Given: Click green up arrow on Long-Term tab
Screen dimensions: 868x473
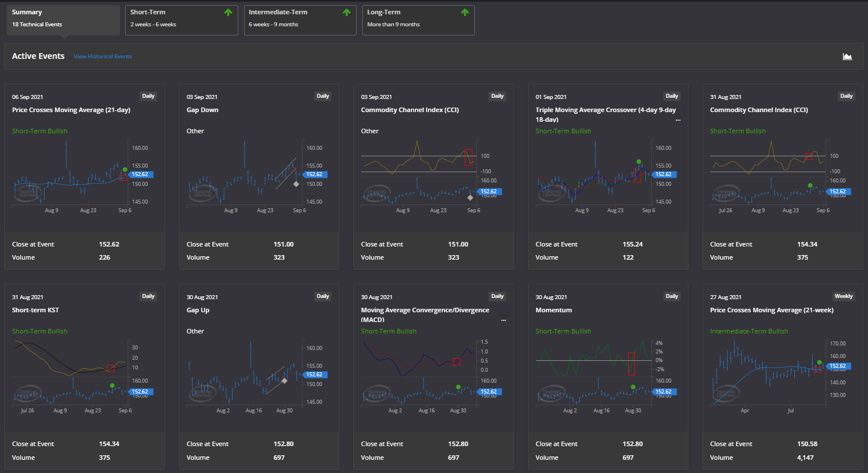Looking at the screenshot, I should coord(465,13).
